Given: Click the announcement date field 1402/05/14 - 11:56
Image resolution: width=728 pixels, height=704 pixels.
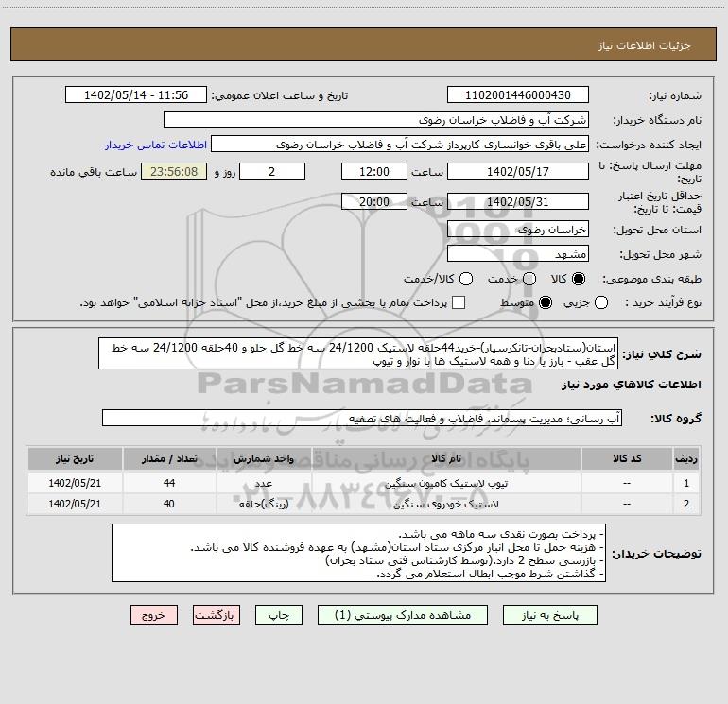Looking at the screenshot, I should tap(136, 95).
